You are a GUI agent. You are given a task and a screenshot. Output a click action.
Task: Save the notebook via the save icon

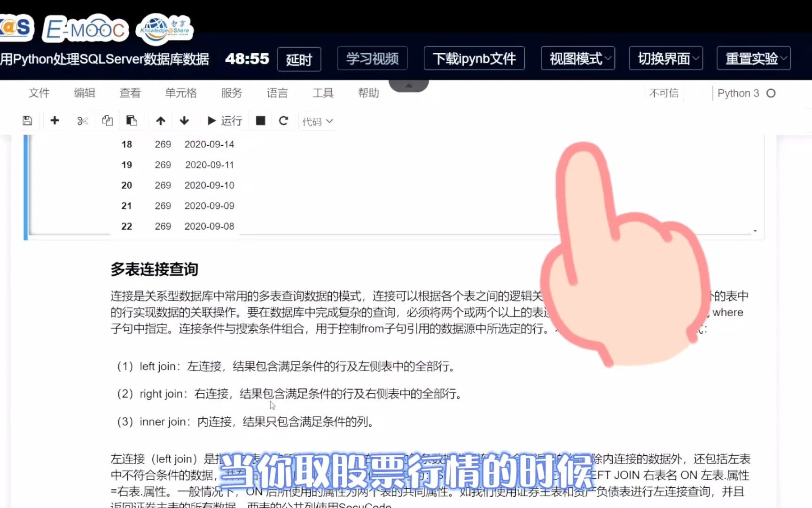[x=27, y=120]
